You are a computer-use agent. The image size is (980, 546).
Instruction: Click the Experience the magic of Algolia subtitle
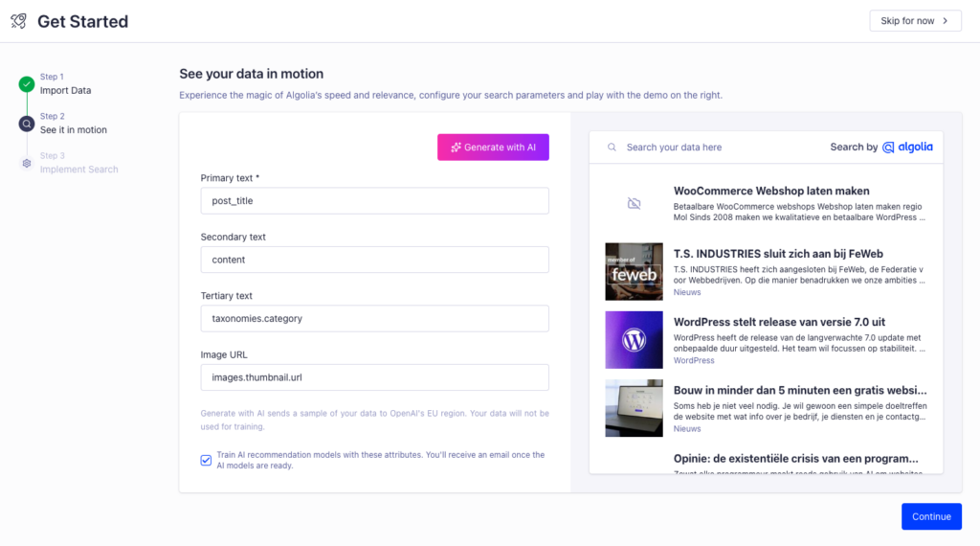pyautogui.click(x=451, y=95)
